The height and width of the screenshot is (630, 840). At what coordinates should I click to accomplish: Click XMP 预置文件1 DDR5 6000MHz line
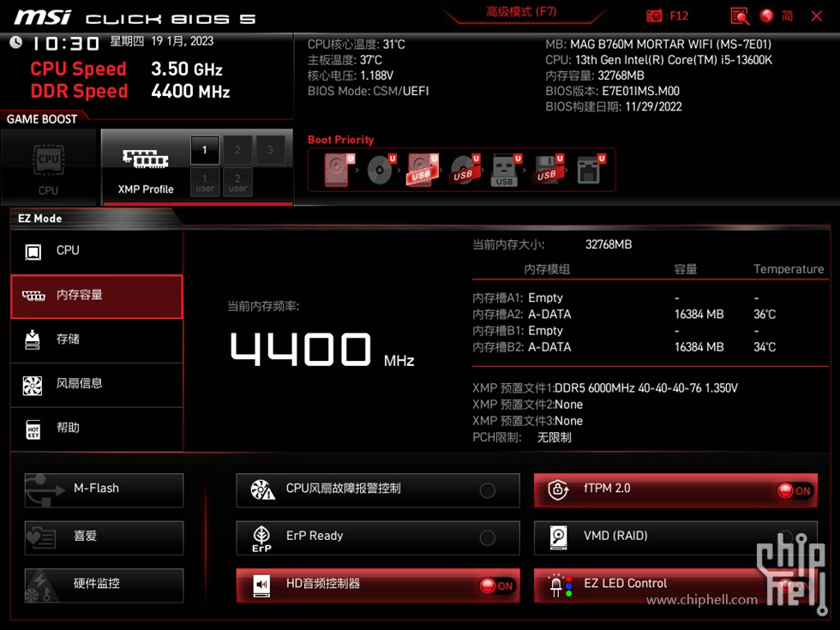(x=605, y=387)
